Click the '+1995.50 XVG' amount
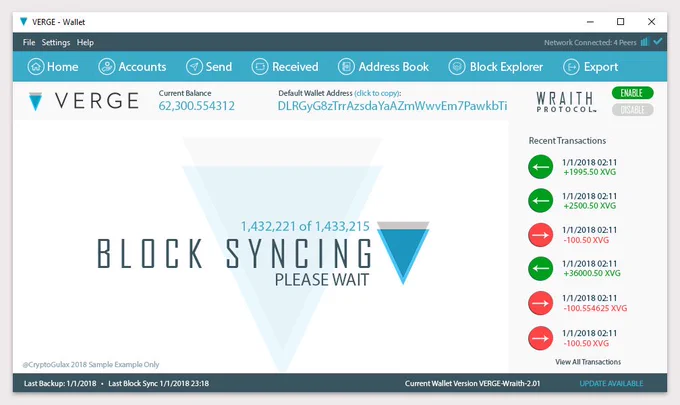Image resolution: width=680 pixels, height=405 pixels. (x=589, y=172)
